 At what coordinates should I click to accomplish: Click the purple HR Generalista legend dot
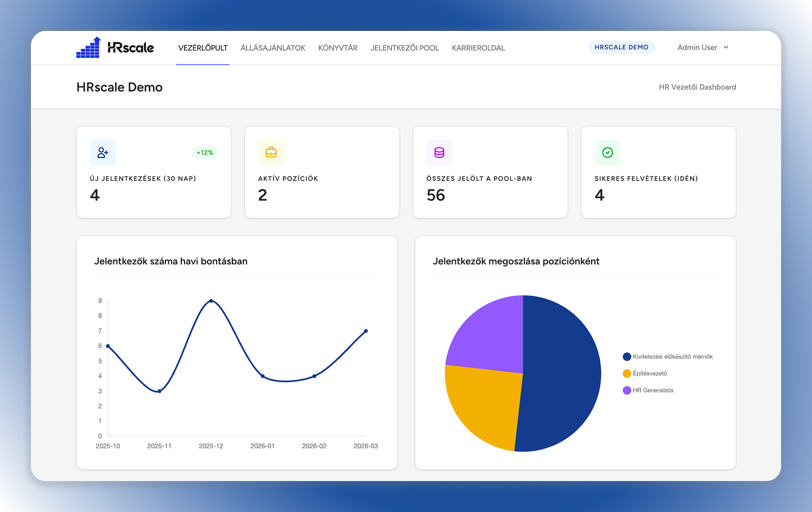(x=627, y=390)
